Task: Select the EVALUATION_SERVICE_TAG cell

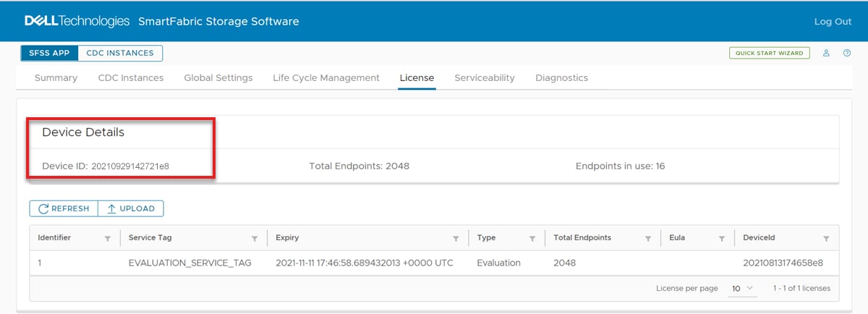Action: [x=190, y=263]
